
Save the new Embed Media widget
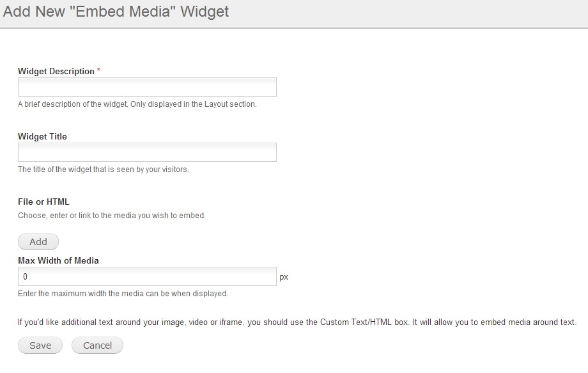[x=40, y=345]
